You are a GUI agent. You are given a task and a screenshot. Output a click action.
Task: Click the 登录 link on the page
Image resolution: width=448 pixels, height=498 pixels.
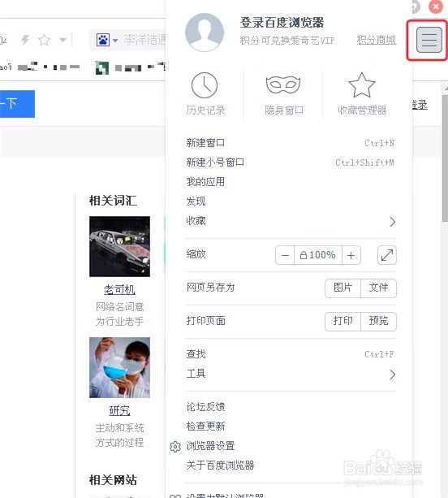(x=420, y=105)
